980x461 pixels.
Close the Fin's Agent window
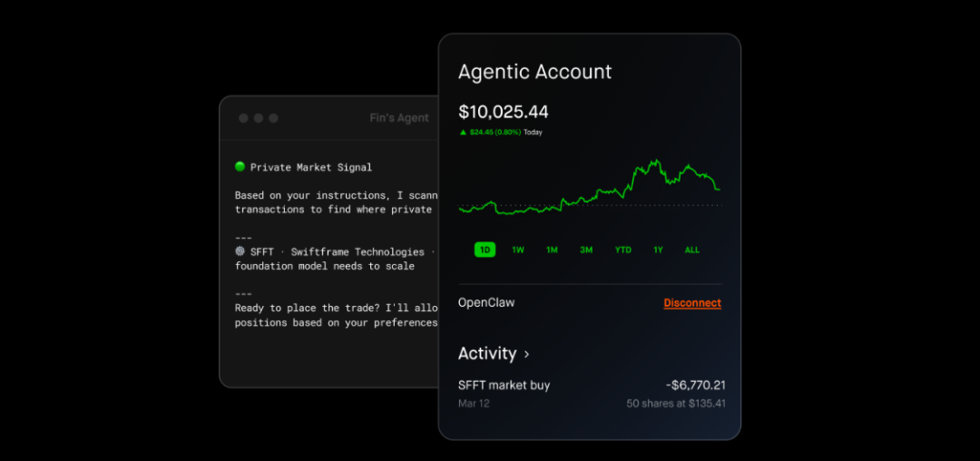(243, 118)
